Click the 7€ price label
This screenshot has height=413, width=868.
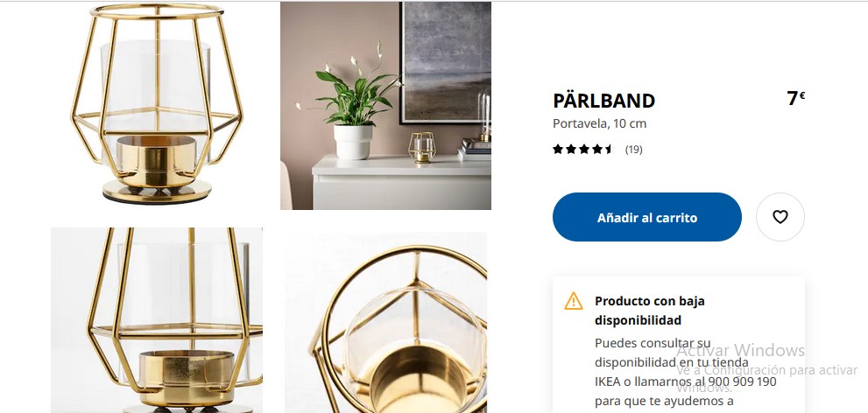pos(795,98)
